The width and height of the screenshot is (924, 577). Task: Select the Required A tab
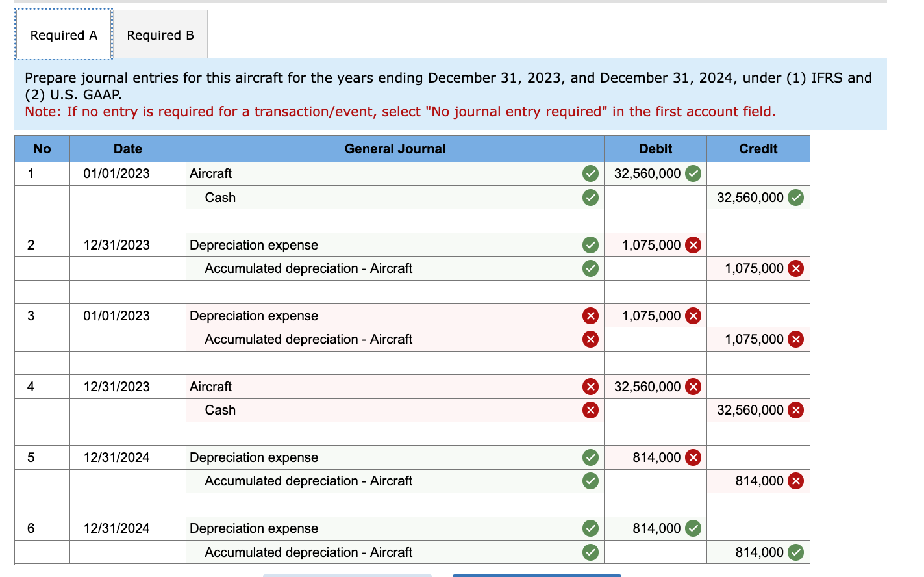coord(63,34)
